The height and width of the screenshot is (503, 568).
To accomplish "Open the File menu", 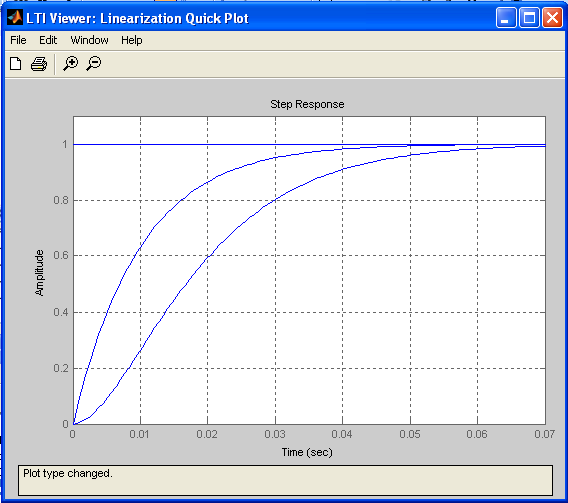I will point(18,40).
